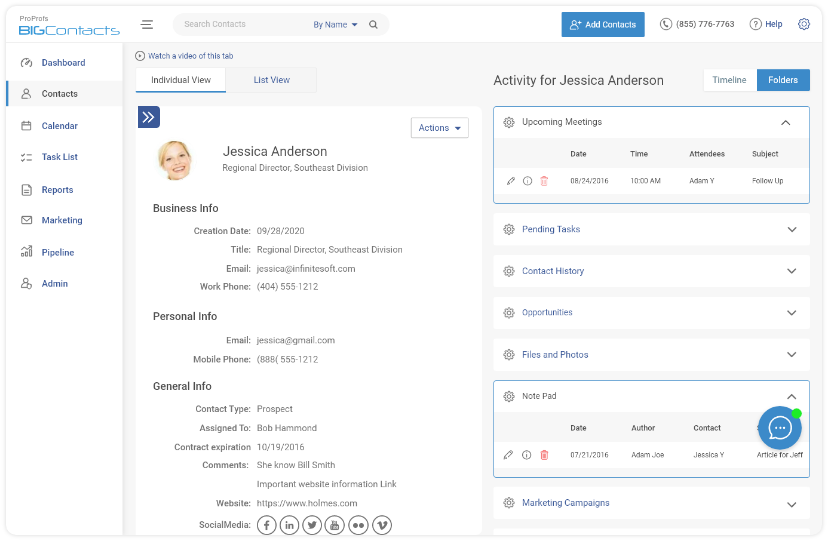This screenshot has width=828, height=541.
Task: Click the Twitter social media icon
Action: coord(312,525)
